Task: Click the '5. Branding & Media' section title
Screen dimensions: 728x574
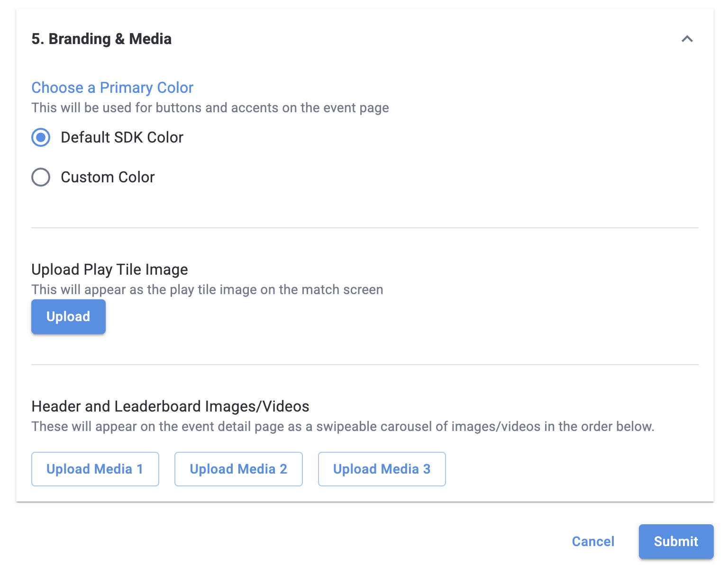Action: [101, 39]
